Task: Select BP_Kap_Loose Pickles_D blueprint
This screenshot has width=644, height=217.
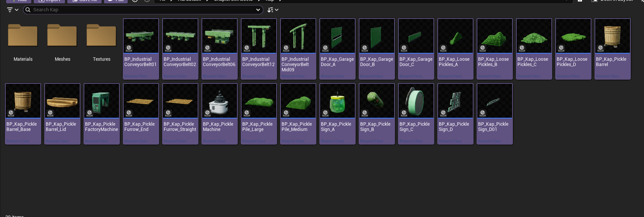Action: click(x=573, y=49)
